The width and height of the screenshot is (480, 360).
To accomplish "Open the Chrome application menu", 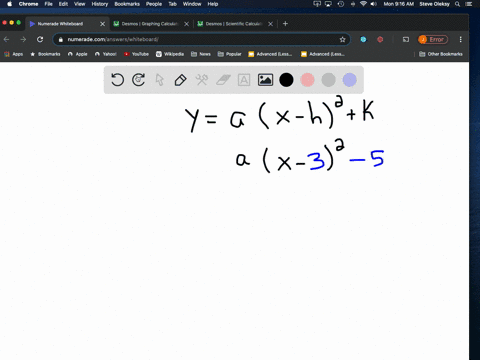I will coord(28,4).
